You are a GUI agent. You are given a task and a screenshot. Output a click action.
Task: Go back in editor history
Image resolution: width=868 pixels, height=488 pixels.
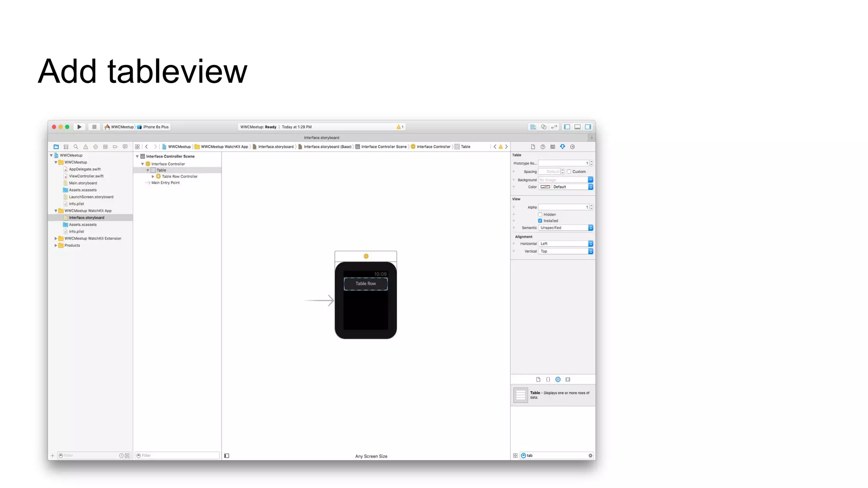click(147, 147)
